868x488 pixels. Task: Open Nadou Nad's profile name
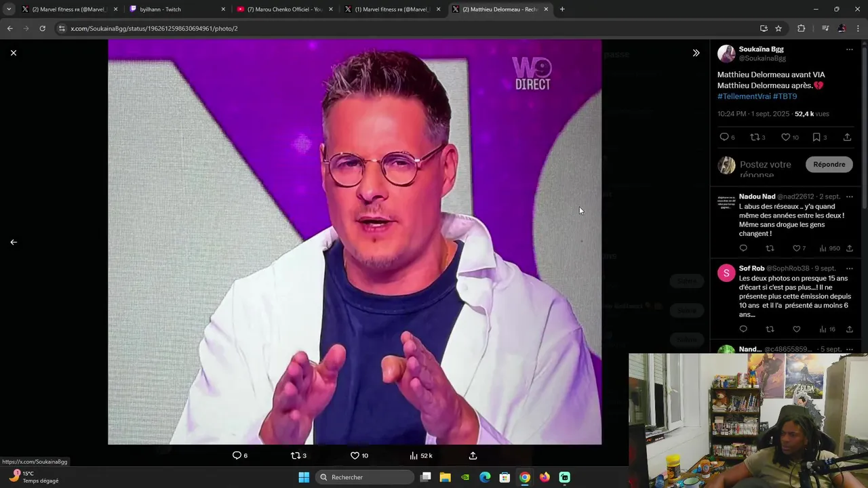pos(757,197)
